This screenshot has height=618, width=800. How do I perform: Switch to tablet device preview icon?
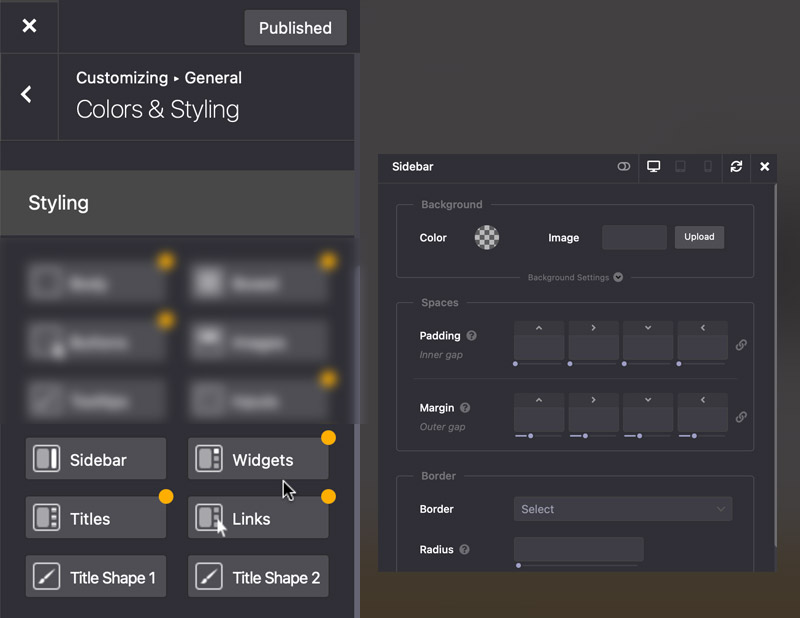click(x=681, y=167)
